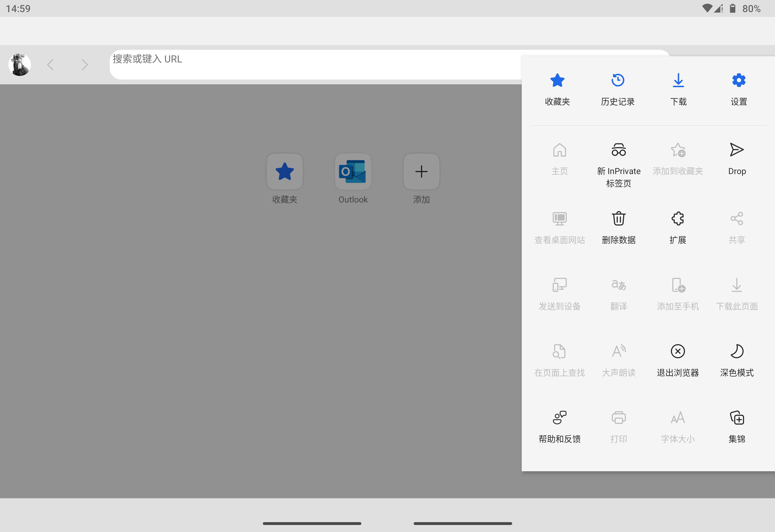
Task: Open the 下载 downloads list
Action: click(678, 90)
